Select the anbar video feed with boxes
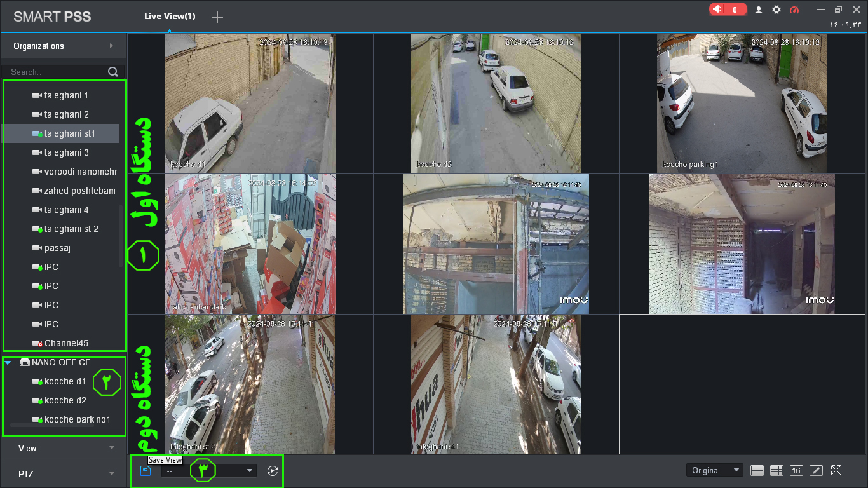Screen dimensions: 868x488 click(250, 244)
